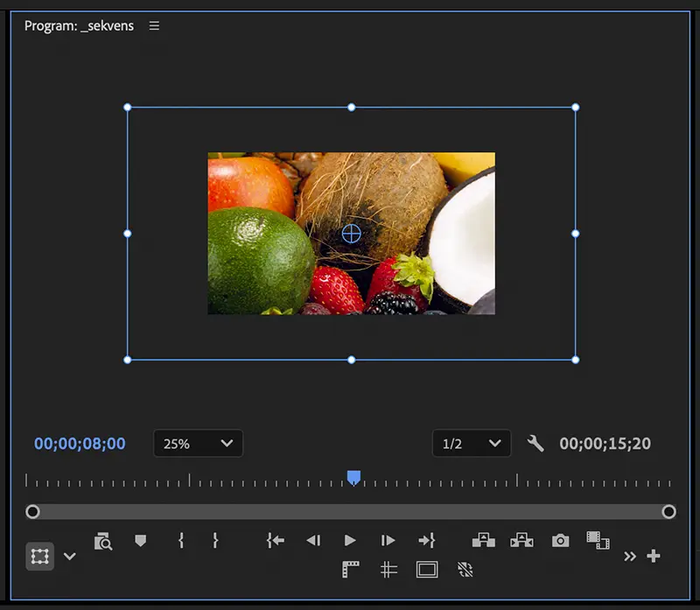Click the proxy/inspect magnifier icon

(103, 541)
